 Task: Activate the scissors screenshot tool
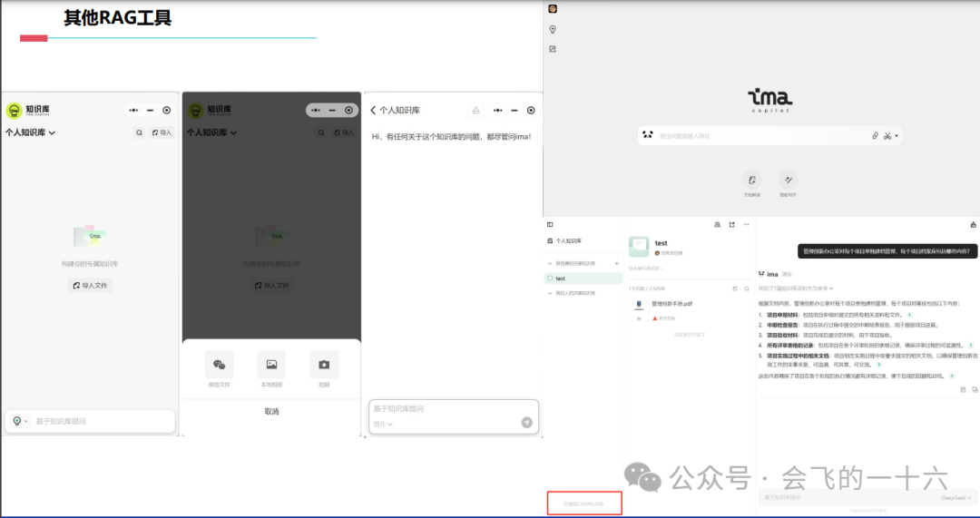click(887, 135)
